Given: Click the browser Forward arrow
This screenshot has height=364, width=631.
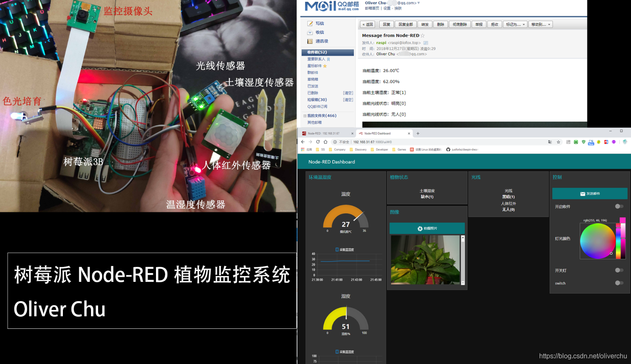Looking at the screenshot, I should pyautogui.click(x=310, y=142).
